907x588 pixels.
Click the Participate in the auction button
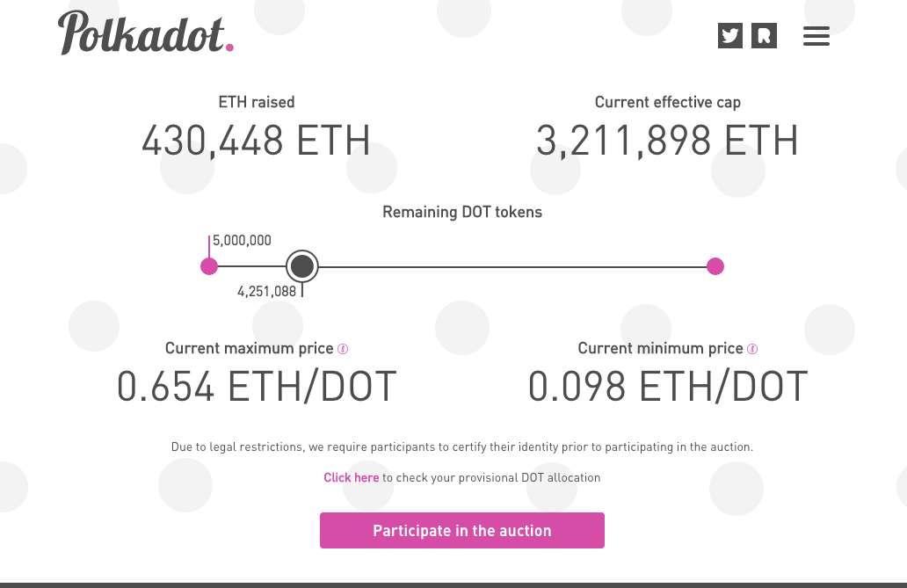462,530
